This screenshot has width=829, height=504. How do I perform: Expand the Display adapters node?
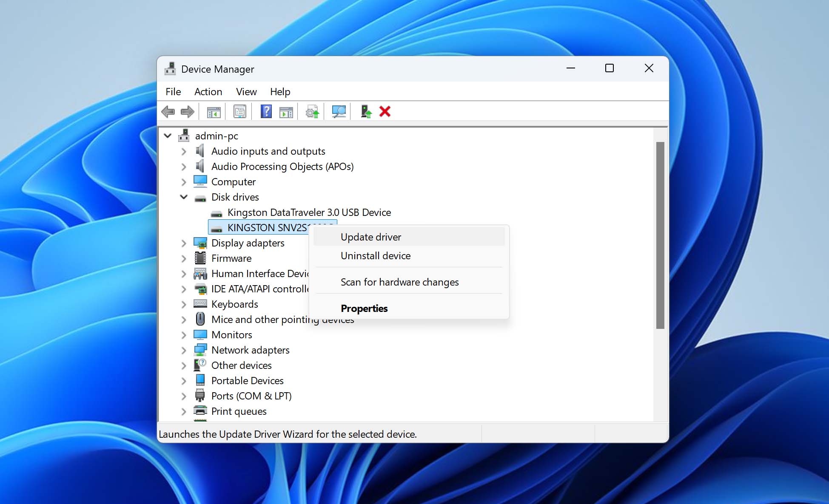(184, 243)
